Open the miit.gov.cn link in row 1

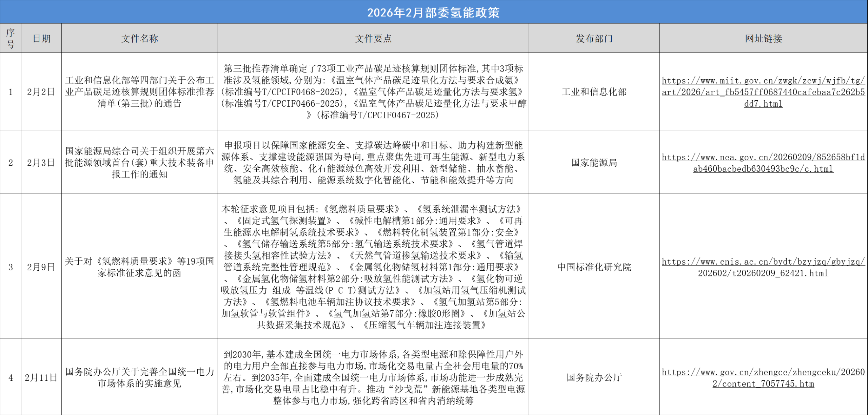click(x=763, y=92)
